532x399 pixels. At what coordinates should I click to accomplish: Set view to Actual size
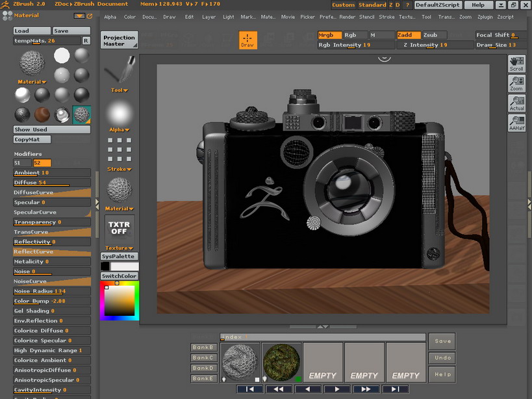tap(516, 103)
